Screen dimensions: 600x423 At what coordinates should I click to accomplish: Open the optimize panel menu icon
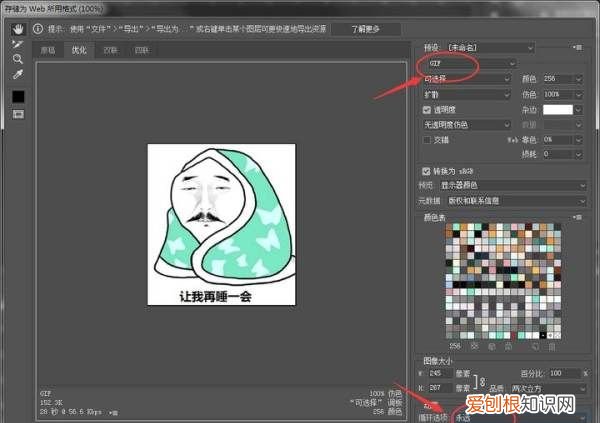pyautogui.click(x=577, y=47)
